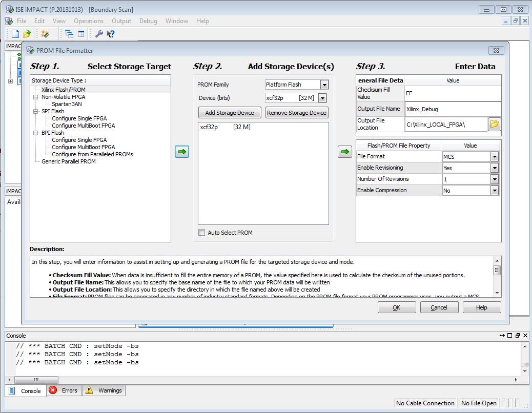Click the Help button in the dialog
The image size is (532, 413).
pyautogui.click(x=481, y=307)
